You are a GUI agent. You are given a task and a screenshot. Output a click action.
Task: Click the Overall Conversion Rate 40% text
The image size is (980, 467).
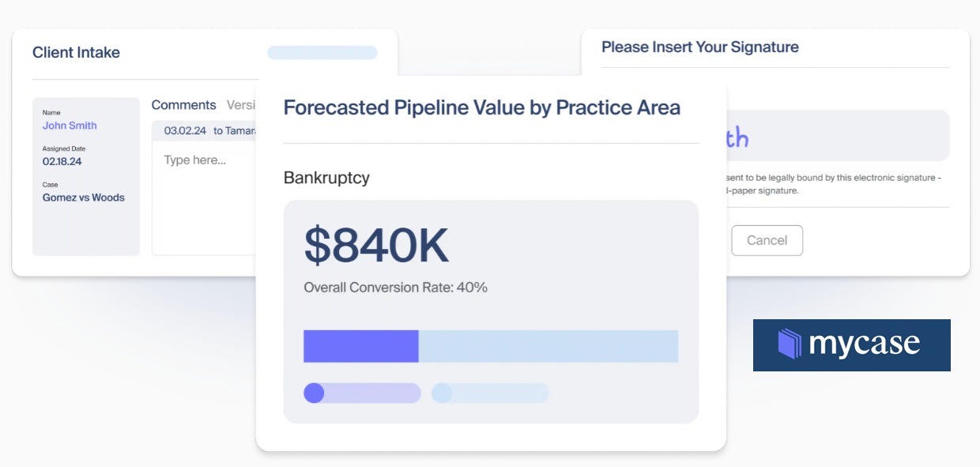(395, 288)
